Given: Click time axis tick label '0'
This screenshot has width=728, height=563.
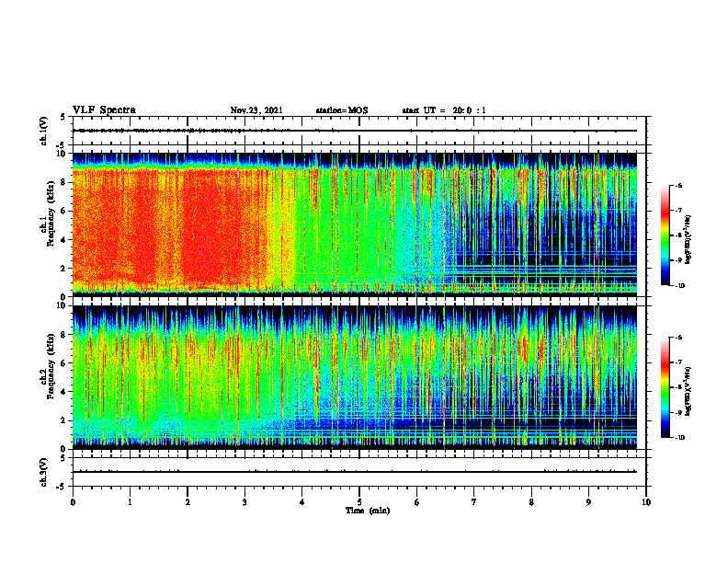Looking at the screenshot, I should (73, 502).
